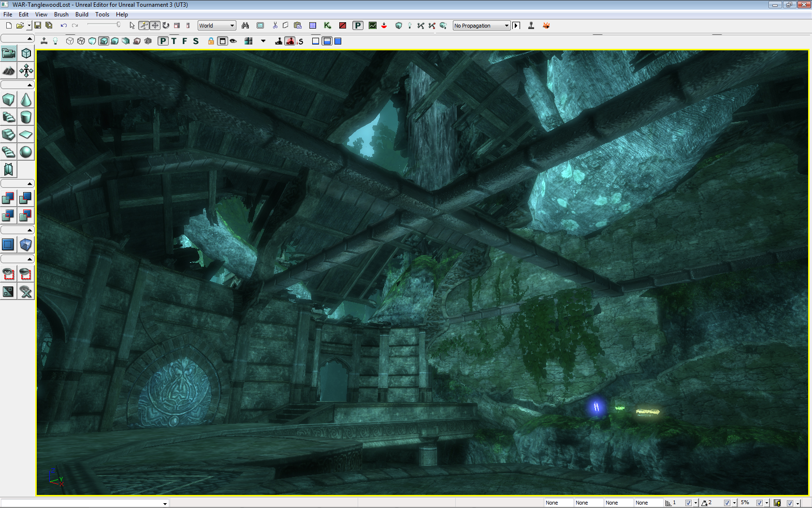Toggle the viewport lock icon

pos(211,41)
